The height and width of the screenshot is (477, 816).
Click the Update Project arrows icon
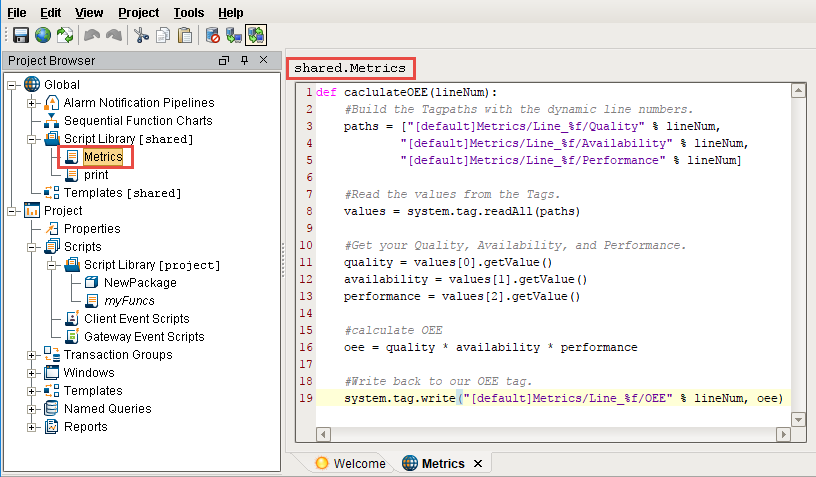click(65, 35)
